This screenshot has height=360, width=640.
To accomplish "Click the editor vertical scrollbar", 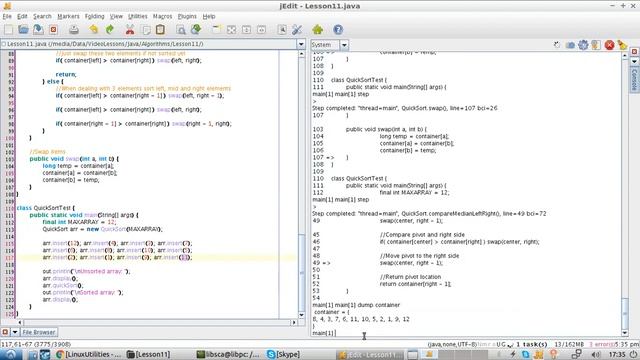I will coord(302,184).
